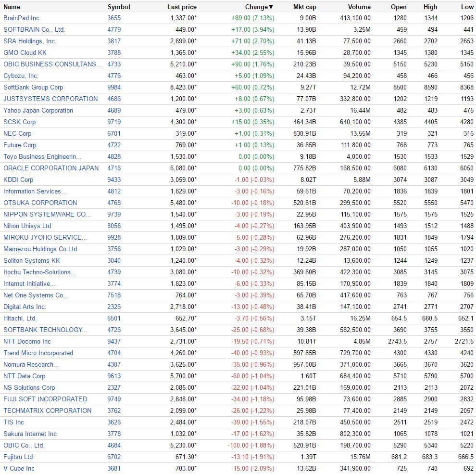Screen dimensions: 476x474
Task: Click ticker symbol 6701
Action: pyautogui.click(x=114, y=133)
